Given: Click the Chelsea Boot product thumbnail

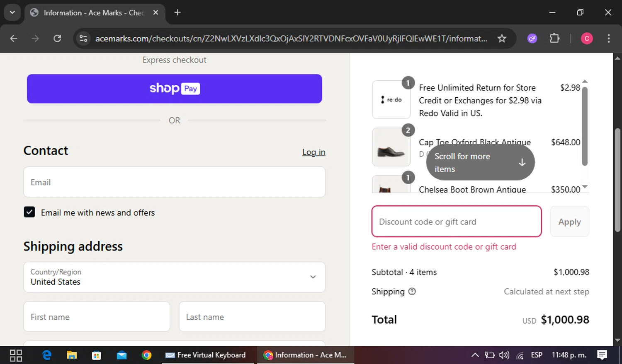Looking at the screenshot, I should click(x=391, y=184).
